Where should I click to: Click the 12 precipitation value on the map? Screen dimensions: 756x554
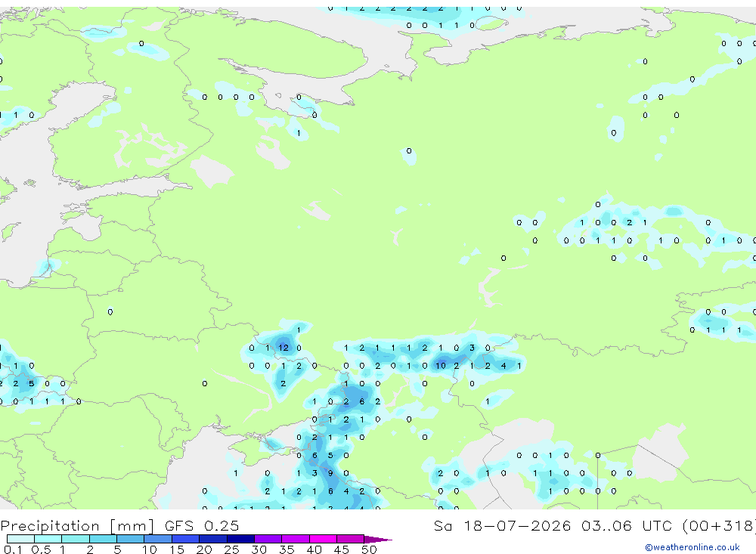tap(283, 348)
